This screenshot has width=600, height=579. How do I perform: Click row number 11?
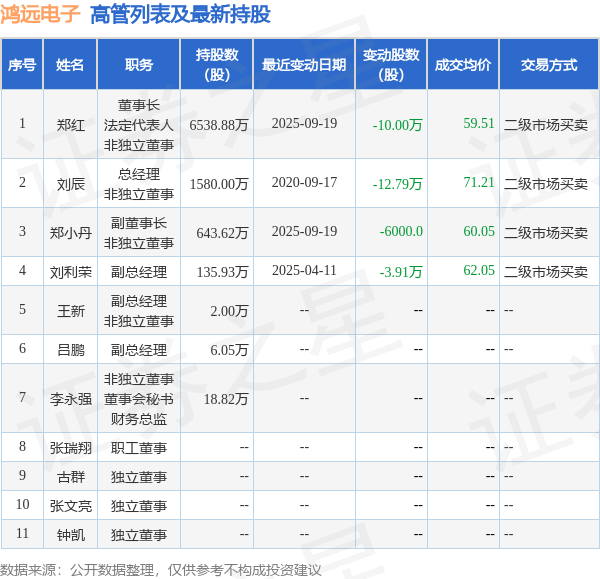22,533
